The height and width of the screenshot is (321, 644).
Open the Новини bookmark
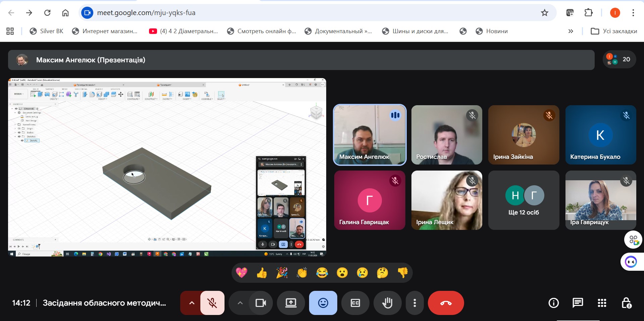click(492, 31)
